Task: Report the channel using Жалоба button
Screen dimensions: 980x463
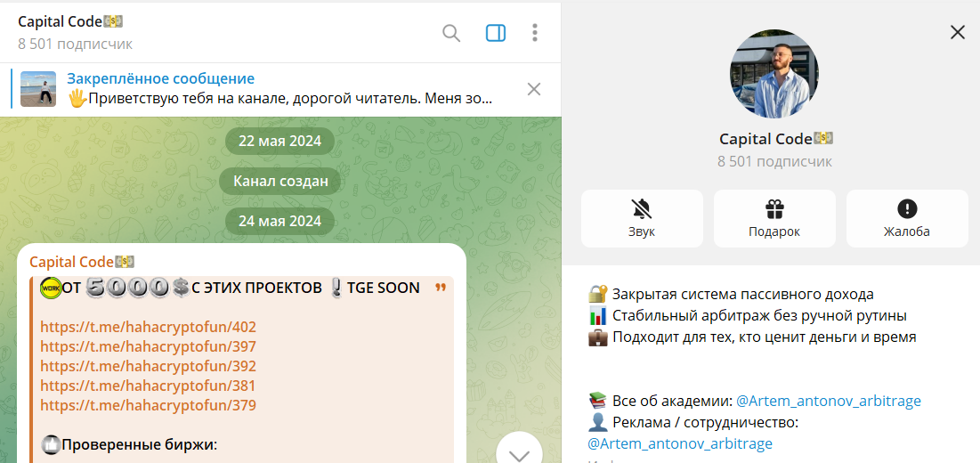Action: [x=906, y=218]
